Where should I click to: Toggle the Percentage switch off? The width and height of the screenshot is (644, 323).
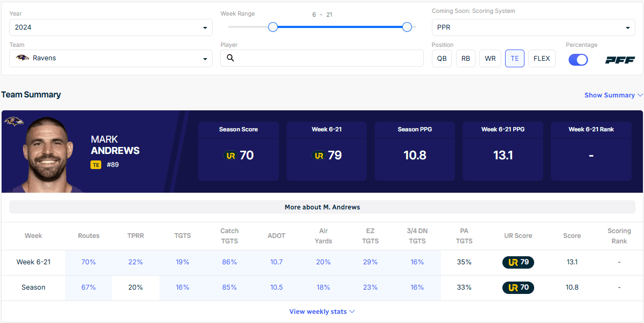coord(578,59)
